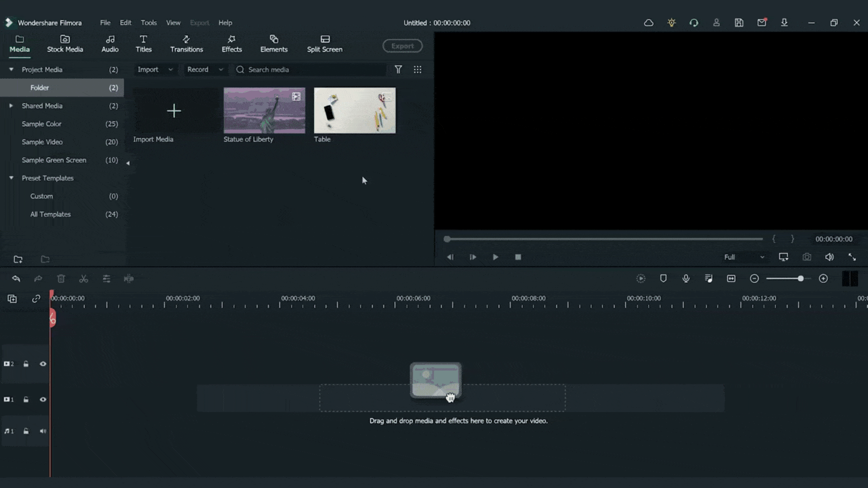Click the Export button
Image resolution: width=868 pixels, height=488 pixels.
[402, 45]
